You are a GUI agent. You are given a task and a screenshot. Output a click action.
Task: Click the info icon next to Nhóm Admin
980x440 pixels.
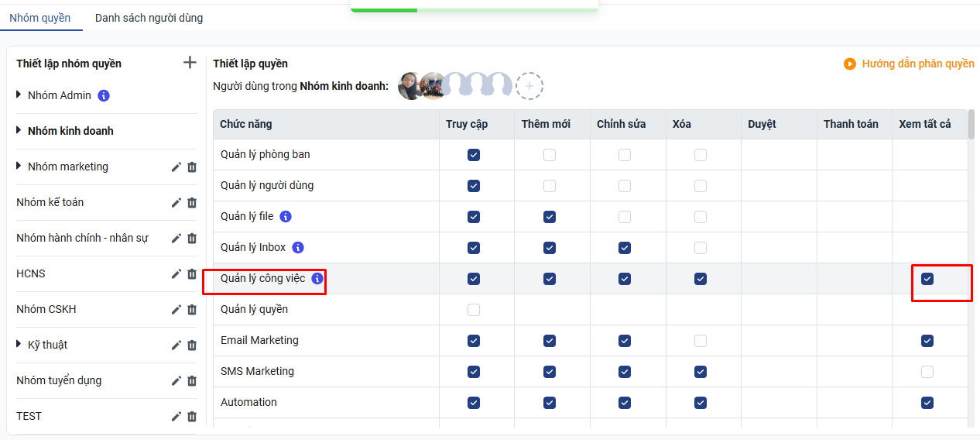tap(104, 96)
